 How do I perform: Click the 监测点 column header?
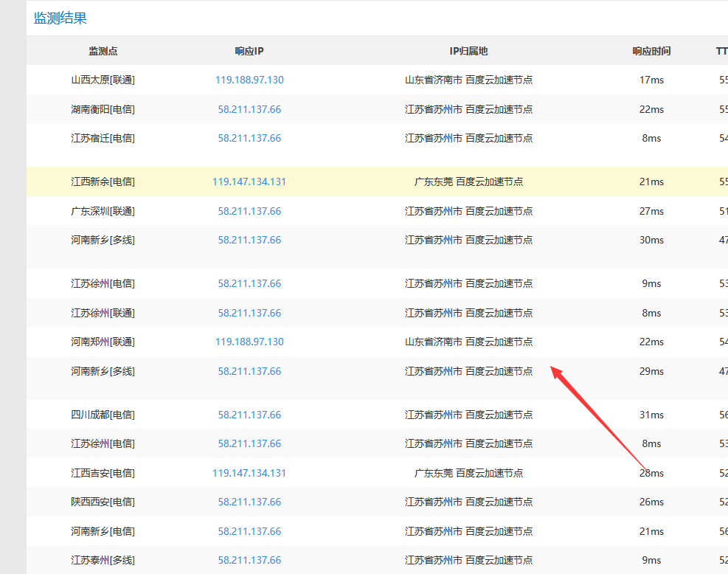tap(103, 51)
